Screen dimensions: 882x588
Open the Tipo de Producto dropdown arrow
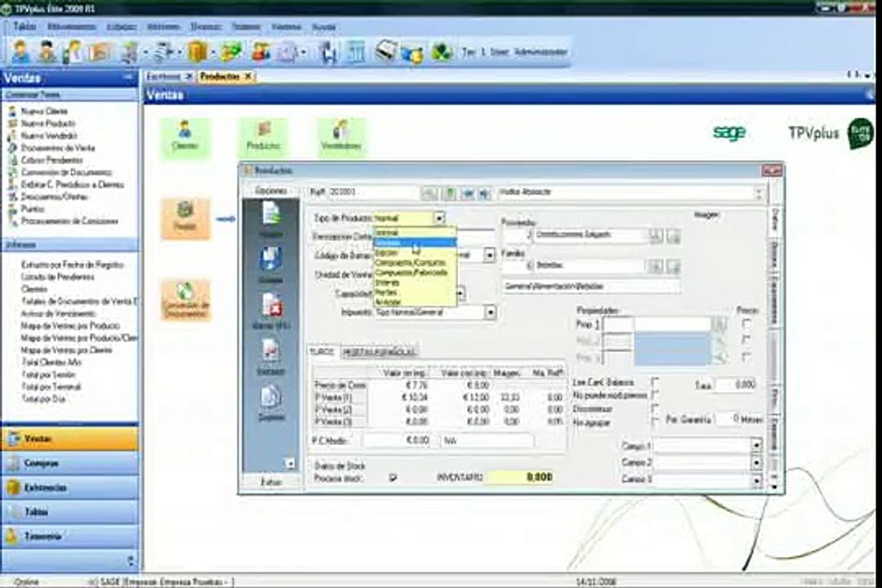[439, 218]
